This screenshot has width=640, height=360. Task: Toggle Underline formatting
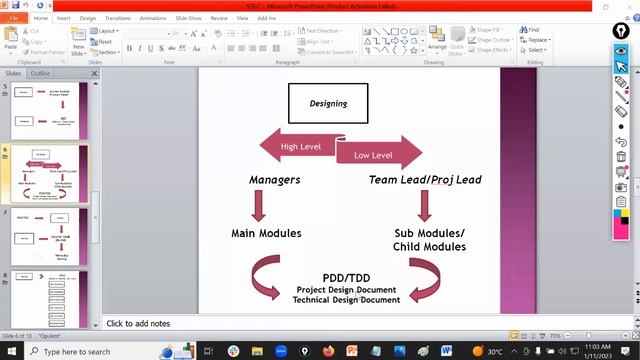[x=151, y=49]
